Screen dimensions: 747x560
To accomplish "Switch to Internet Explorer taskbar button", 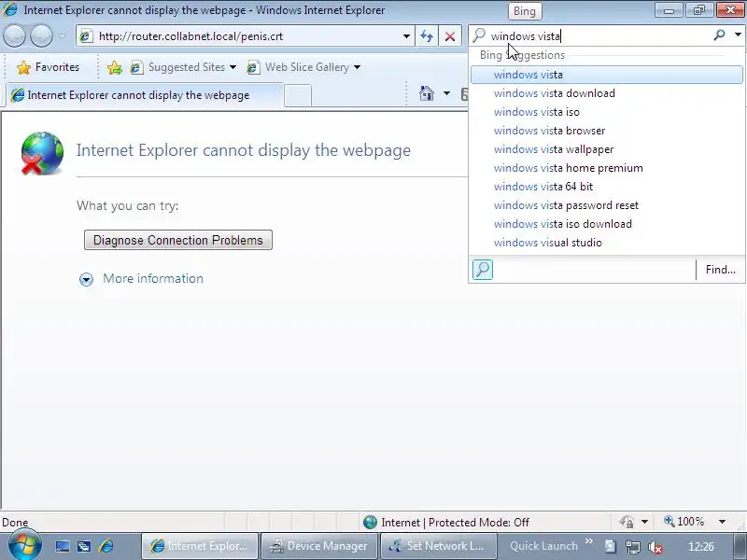I will [x=200, y=546].
